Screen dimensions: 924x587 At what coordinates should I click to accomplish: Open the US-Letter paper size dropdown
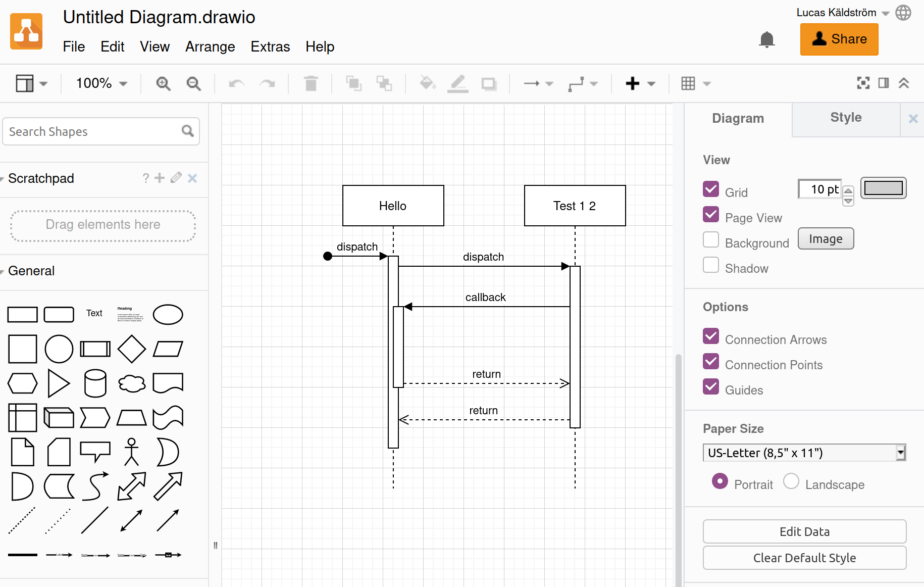click(x=804, y=453)
